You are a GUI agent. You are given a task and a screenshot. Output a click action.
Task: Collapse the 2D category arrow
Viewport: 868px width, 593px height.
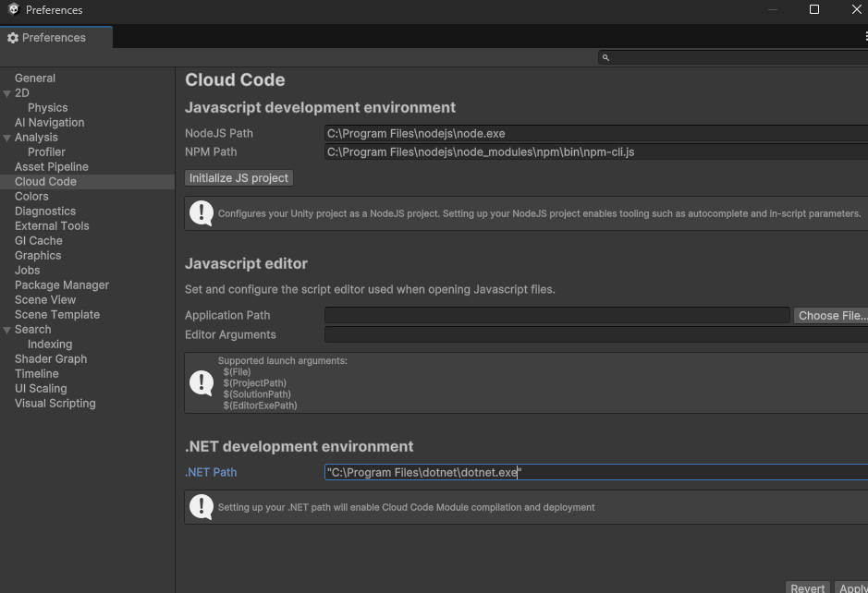pos(7,93)
